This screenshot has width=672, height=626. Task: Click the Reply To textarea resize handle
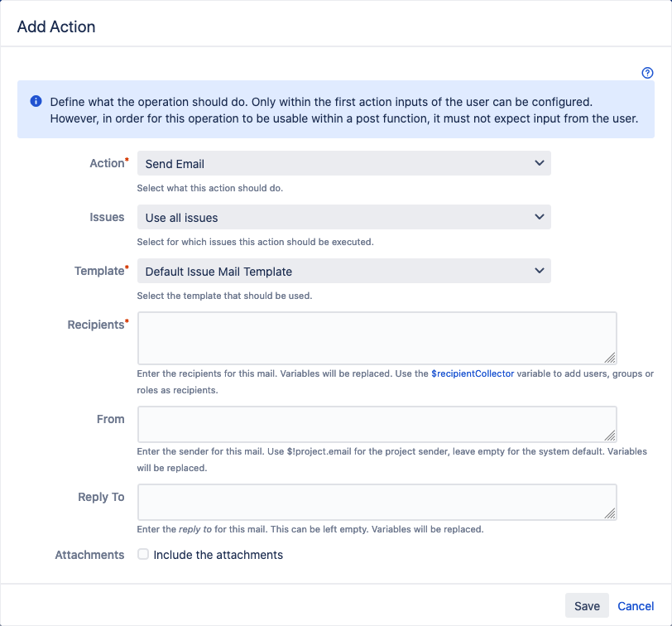click(x=610, y=513)
